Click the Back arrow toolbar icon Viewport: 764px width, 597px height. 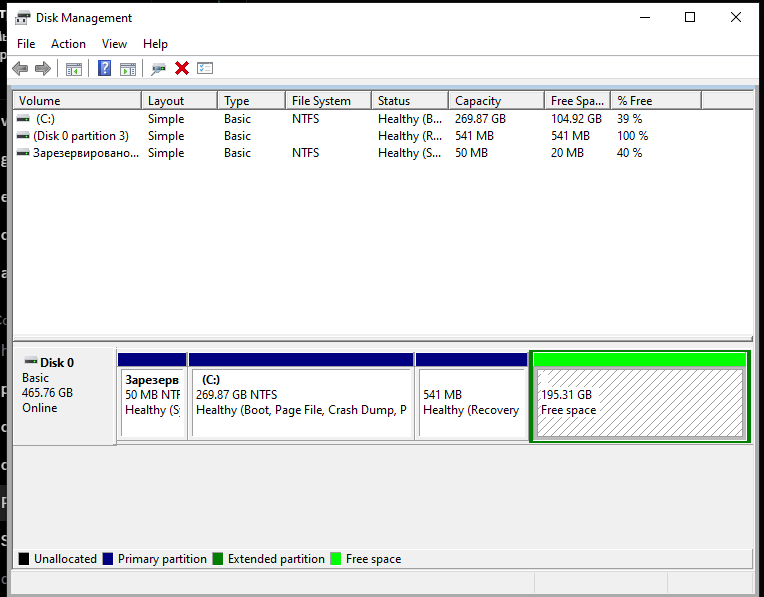(20, 68)
